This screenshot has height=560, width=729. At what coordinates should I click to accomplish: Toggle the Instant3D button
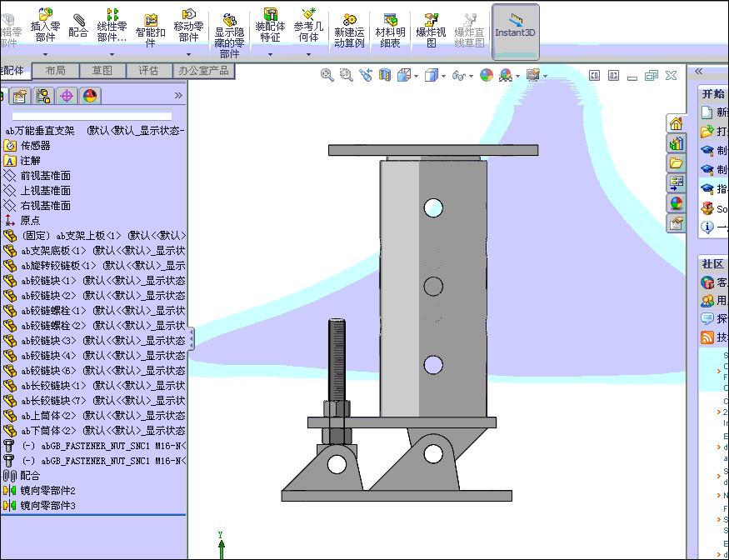coord(515,32)
